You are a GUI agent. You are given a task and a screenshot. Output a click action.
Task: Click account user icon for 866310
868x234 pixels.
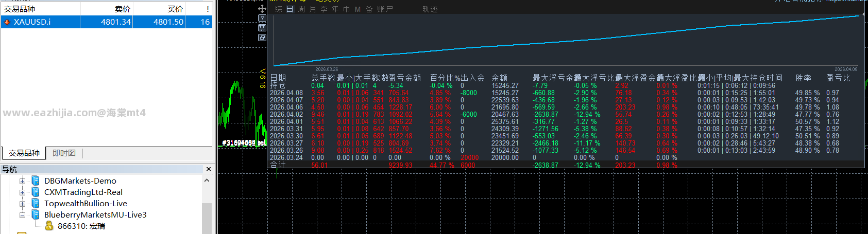49,226
